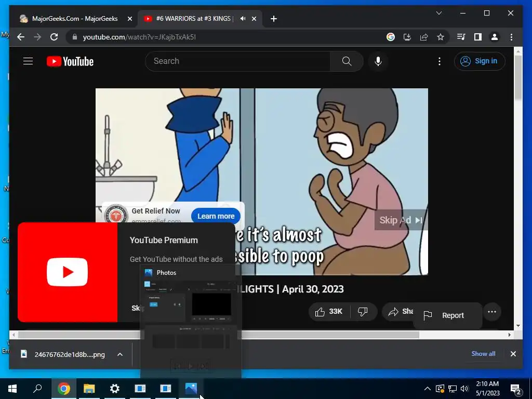Go back in Chrome
532x399 pixels.
(21, 37)
